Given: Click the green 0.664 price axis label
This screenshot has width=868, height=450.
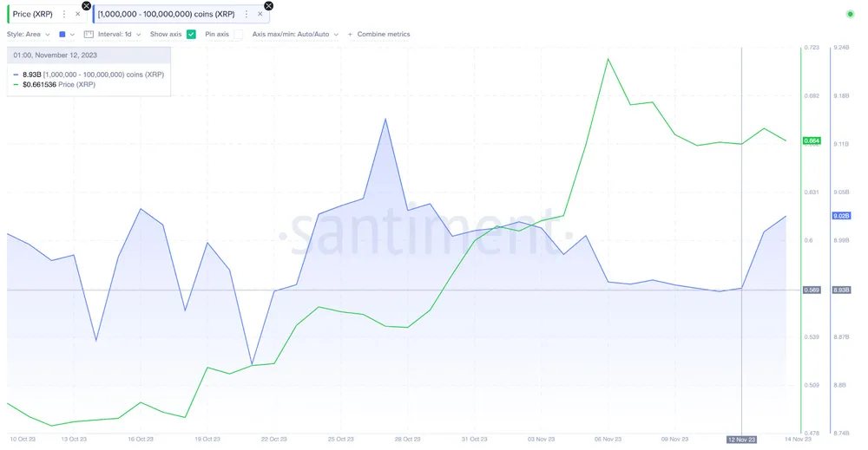Looking at the screenshot, I should (x=812, y=140).
